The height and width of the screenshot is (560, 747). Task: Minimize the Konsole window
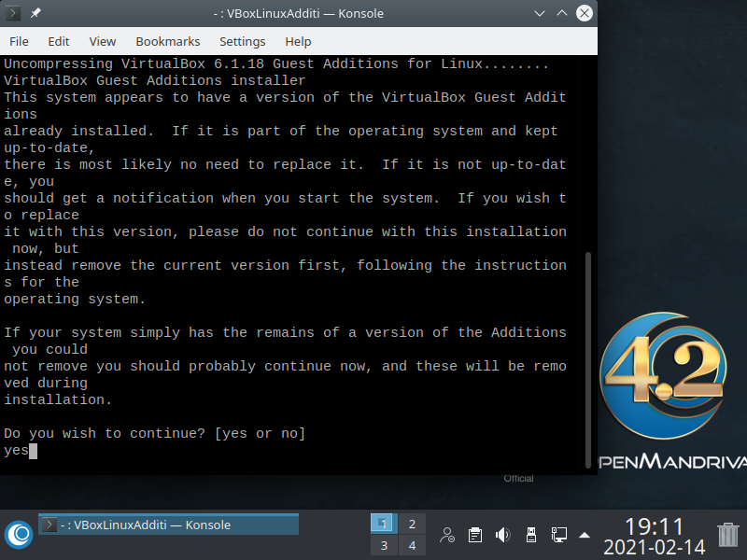(x=540, y=13)
